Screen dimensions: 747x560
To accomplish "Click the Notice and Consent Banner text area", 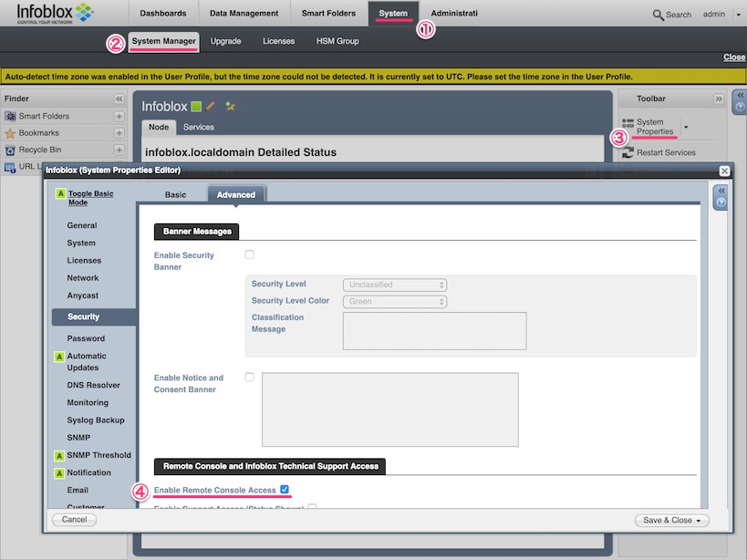I will 390,410.
